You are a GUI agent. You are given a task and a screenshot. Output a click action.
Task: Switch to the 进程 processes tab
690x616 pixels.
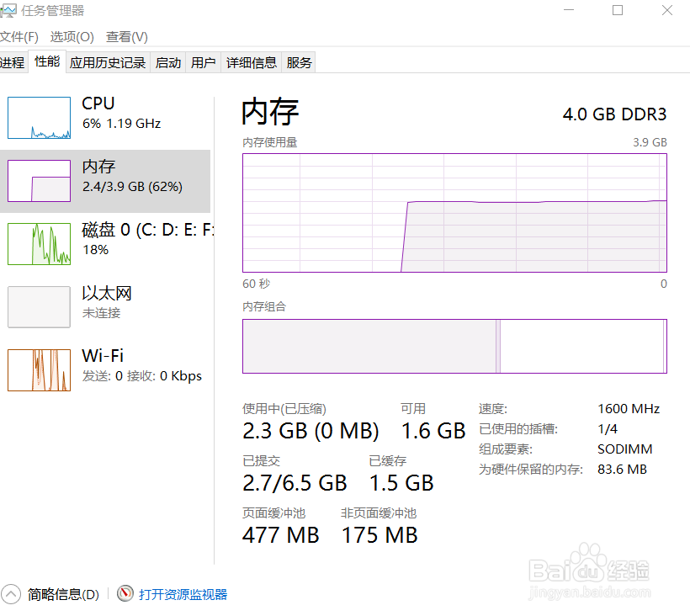click(x=12, y=61)
